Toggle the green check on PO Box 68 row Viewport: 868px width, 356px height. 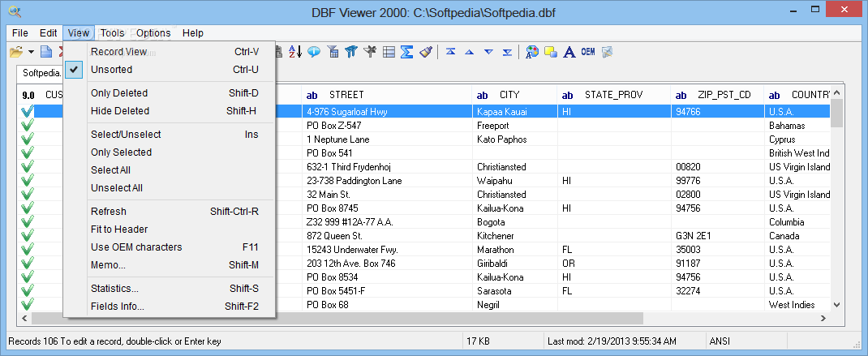coord(27,305)
